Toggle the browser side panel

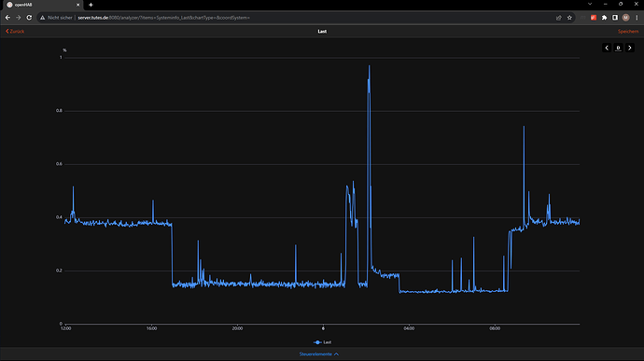615,18
